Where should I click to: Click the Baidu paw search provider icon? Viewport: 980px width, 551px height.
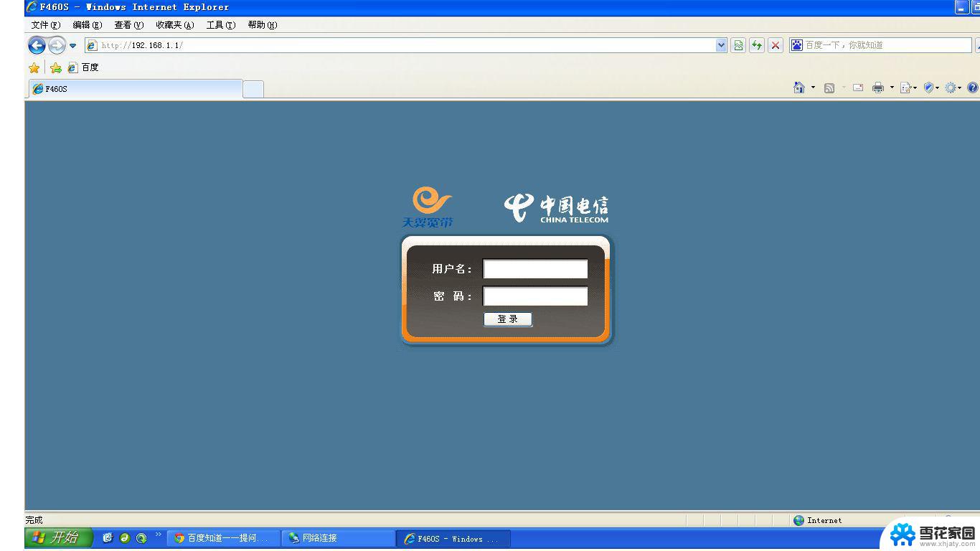(x=796, y=45)
